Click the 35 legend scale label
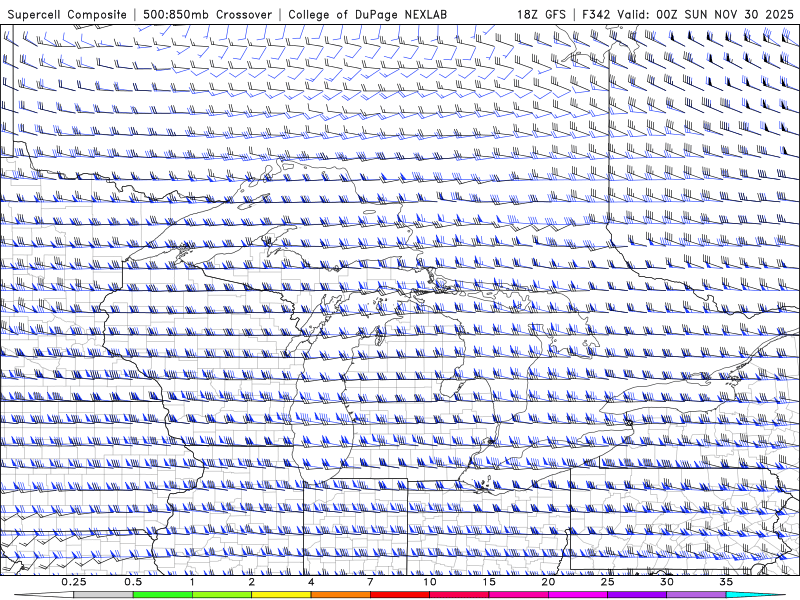This screenshot has height=600, width=800. 726,582
